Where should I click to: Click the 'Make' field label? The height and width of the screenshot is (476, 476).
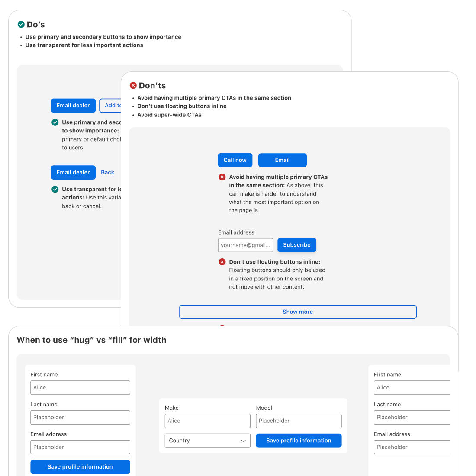click(x=172, y=408)
